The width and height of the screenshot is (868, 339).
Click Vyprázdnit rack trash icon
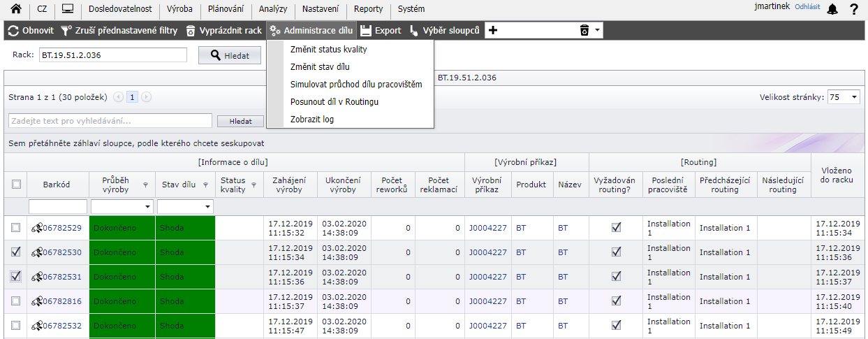pos(191,31)
